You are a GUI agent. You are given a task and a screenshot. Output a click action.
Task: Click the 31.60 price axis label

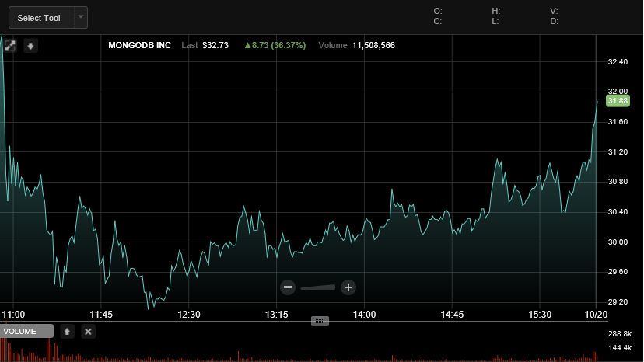point(618,122)
